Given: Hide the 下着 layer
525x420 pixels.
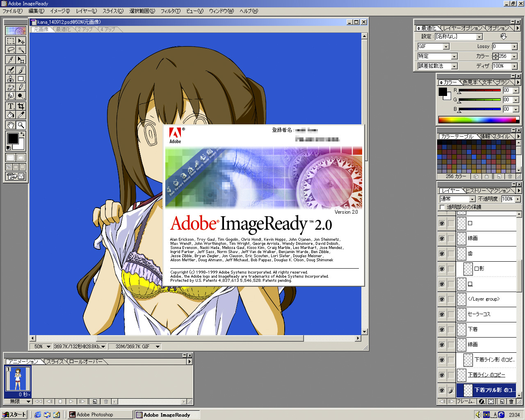Looking at the screenshot, I should coord(442,330).
